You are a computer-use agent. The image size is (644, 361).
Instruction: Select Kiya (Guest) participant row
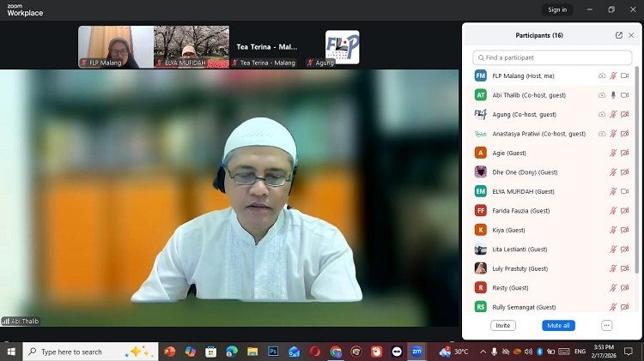(551, 230)
